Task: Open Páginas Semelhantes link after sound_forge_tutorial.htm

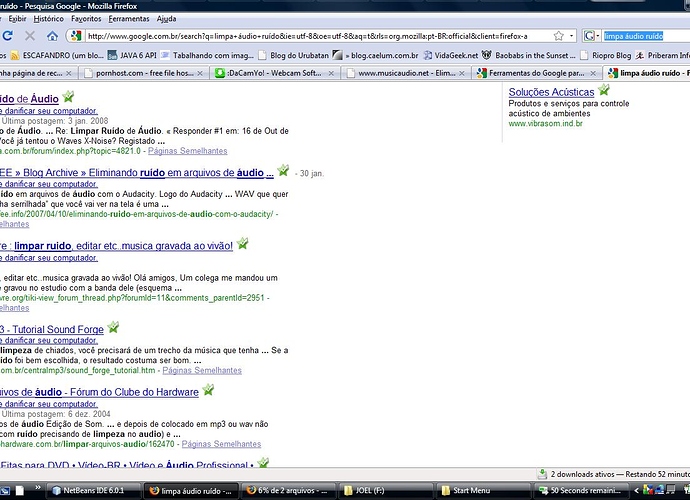Action: pyautogui.click(x=202, y=371)
